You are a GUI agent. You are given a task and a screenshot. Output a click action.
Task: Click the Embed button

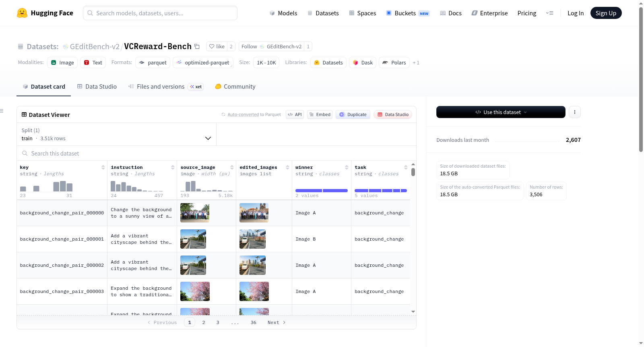(x=320, y=114)
